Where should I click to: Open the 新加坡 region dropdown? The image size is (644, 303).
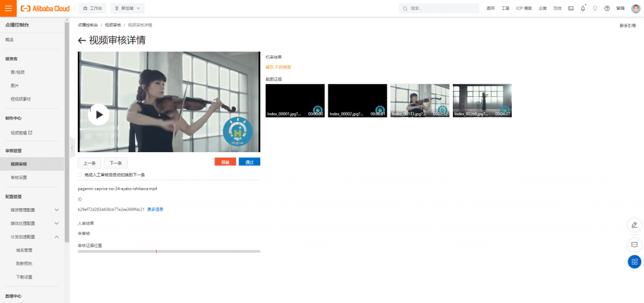click(127, 8)
